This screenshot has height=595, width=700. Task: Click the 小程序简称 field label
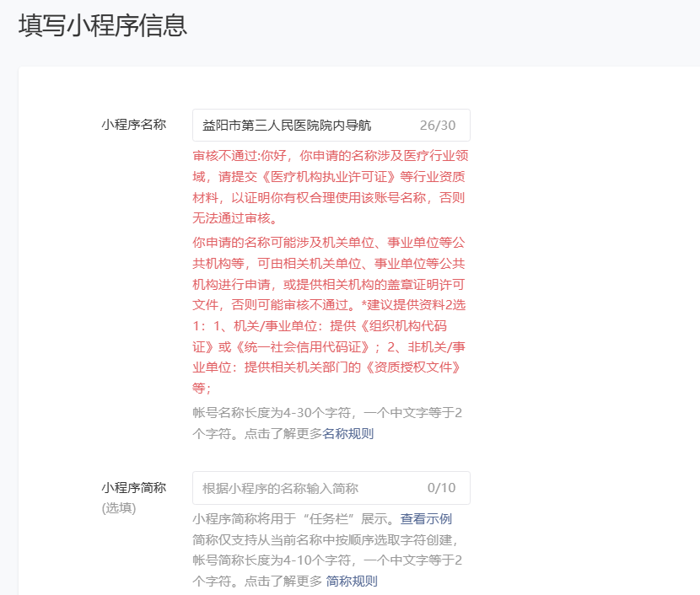[x=134, y=487]
